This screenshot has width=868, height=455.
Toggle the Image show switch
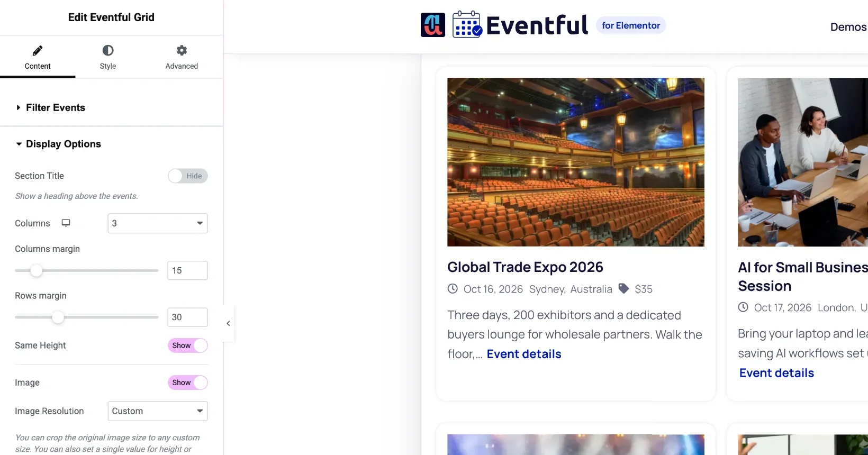coord(188,383)
